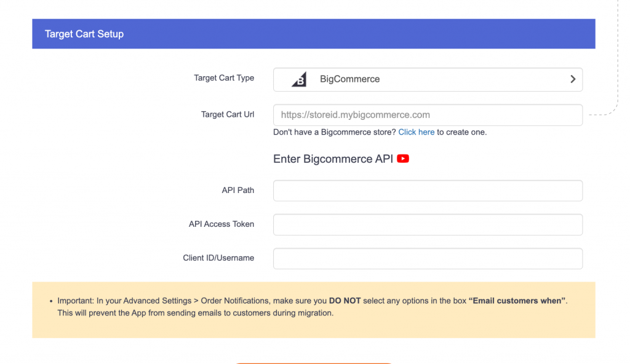Click the red YouTube icon beside Enter Bigcommerce API

click(x=403, y=159)
